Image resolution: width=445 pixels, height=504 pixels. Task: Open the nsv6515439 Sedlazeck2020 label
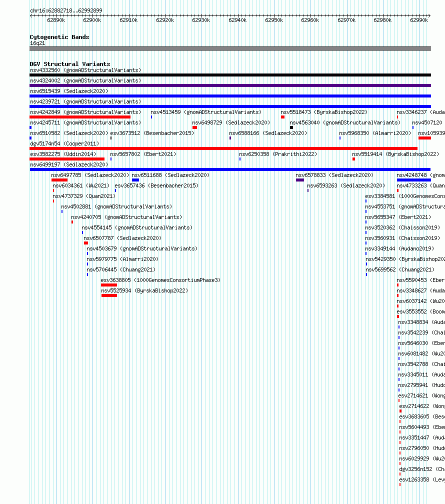tap(69, 91)
